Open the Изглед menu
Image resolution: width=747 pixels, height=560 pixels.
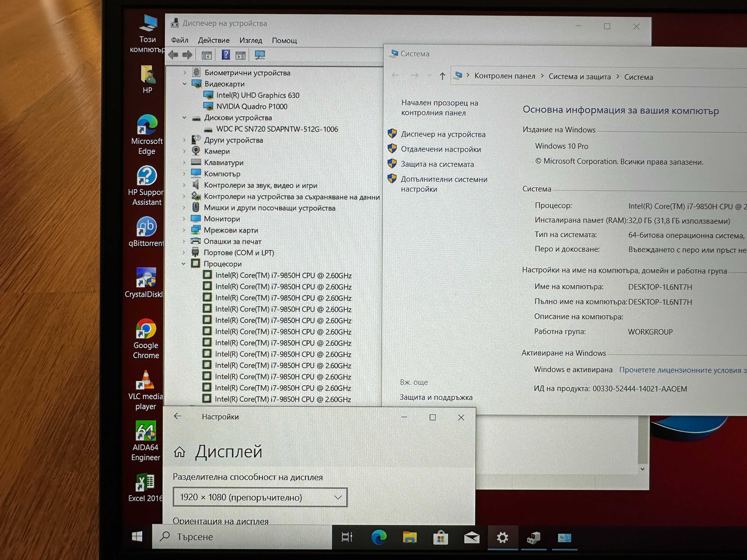click(251, 40)
